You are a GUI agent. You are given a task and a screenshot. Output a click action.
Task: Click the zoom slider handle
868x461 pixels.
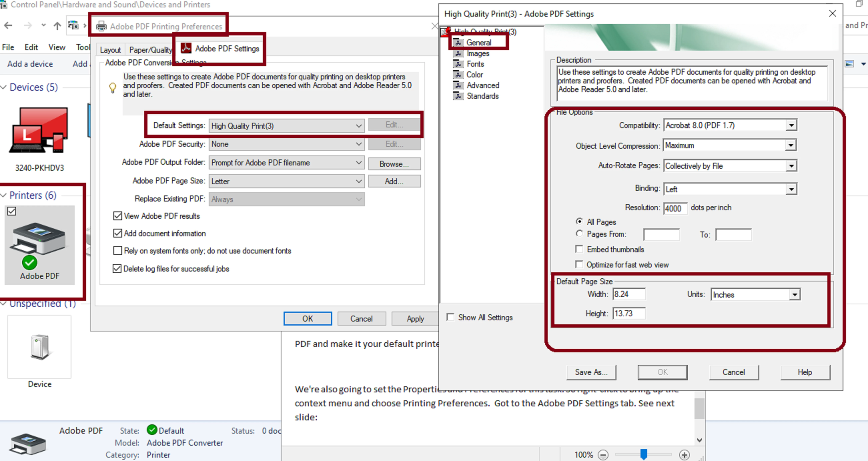pyautogui.click(x=644, y=454)
